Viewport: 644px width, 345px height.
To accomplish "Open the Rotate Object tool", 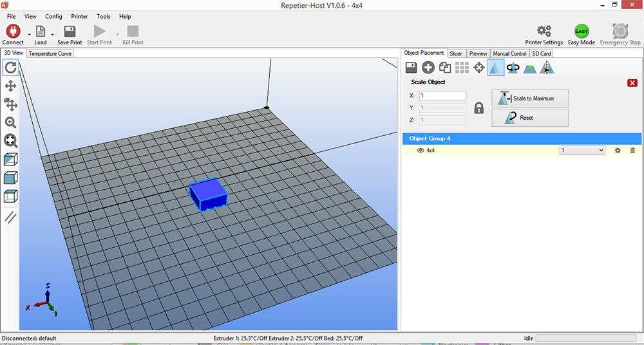I will (x=513, y=68).
